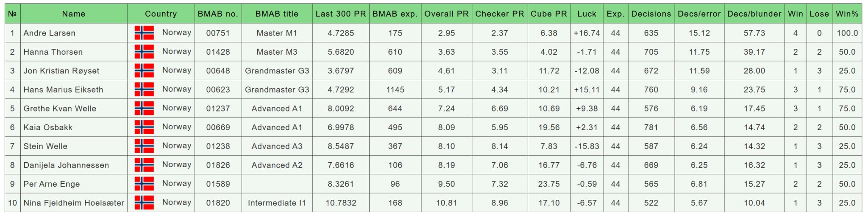The image size is (868, 221).
Task: Click the Grandmaster G3 title for Eikseth
Action: coord(277,90)
